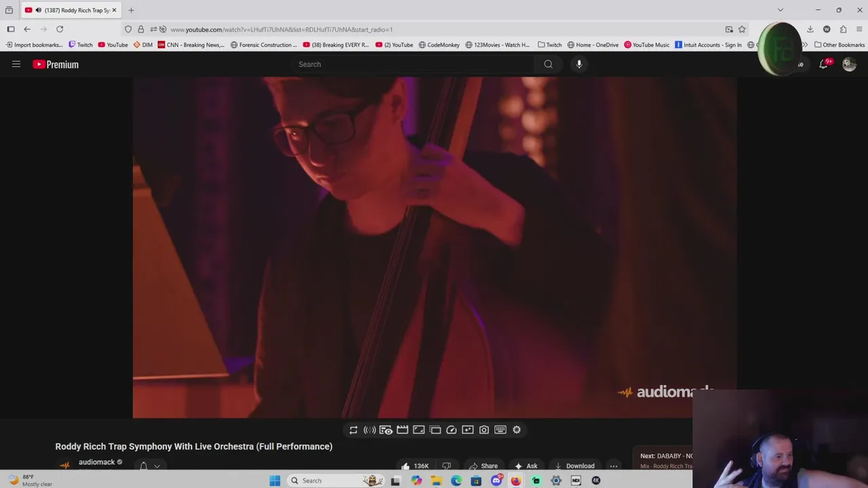Open audiomack channel link

pyautogui.click(x=96, y=462)
